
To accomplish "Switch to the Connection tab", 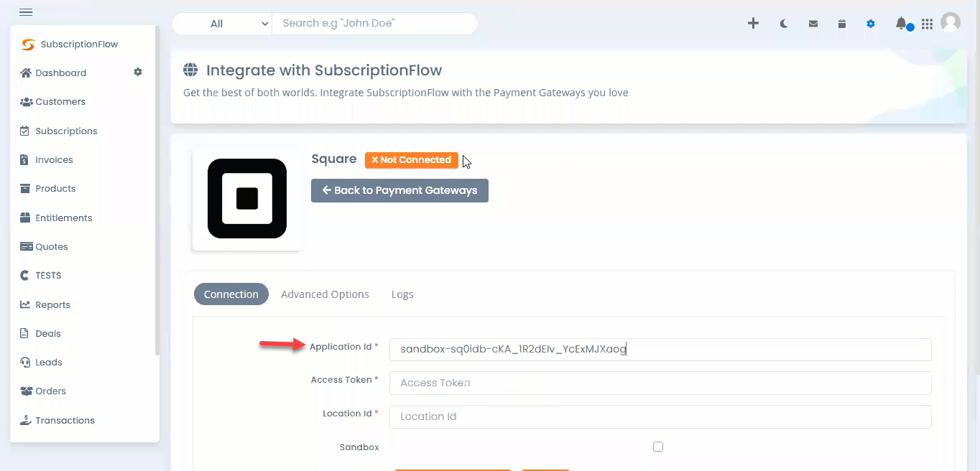I will point(231,294).
